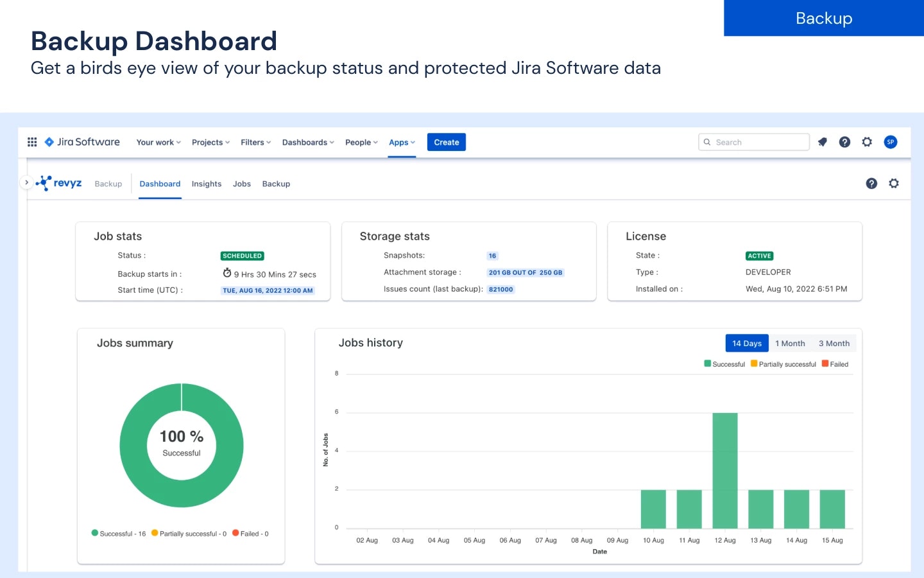Image resolution: width=924 pixels, height=578 pixels.
Task: Open the Filters dropdown menu
Action: [256, 143]
